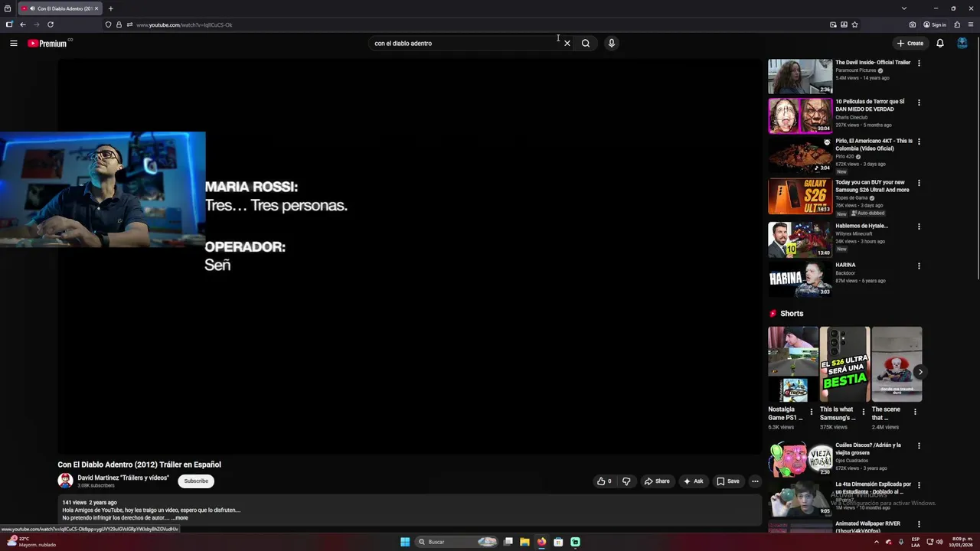Open Windows Start menu
This screenshot has height=551, width=980.
405,542
